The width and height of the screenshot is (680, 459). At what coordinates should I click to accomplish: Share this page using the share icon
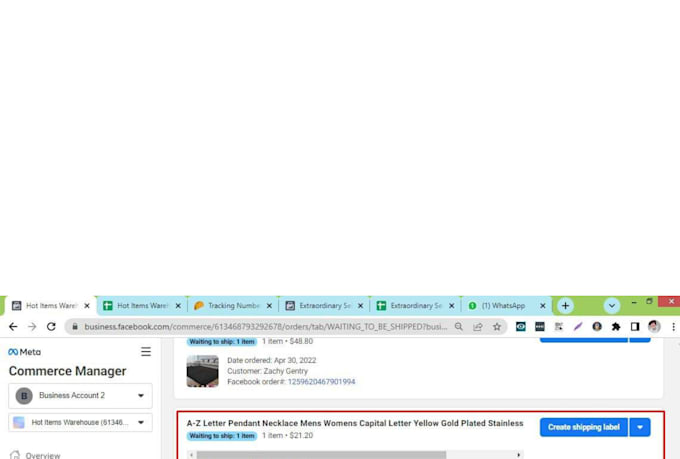[477, 327]
